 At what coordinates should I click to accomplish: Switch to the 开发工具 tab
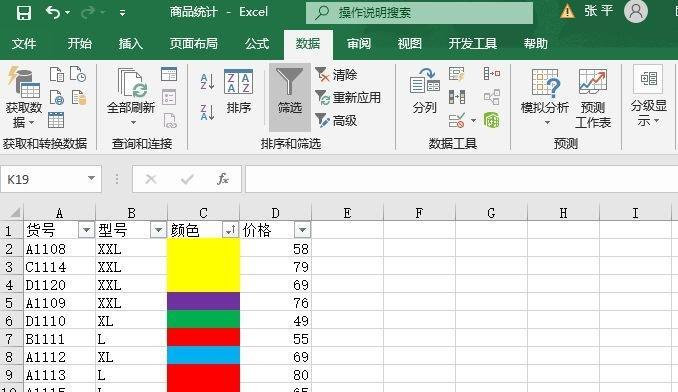point(473,44)
